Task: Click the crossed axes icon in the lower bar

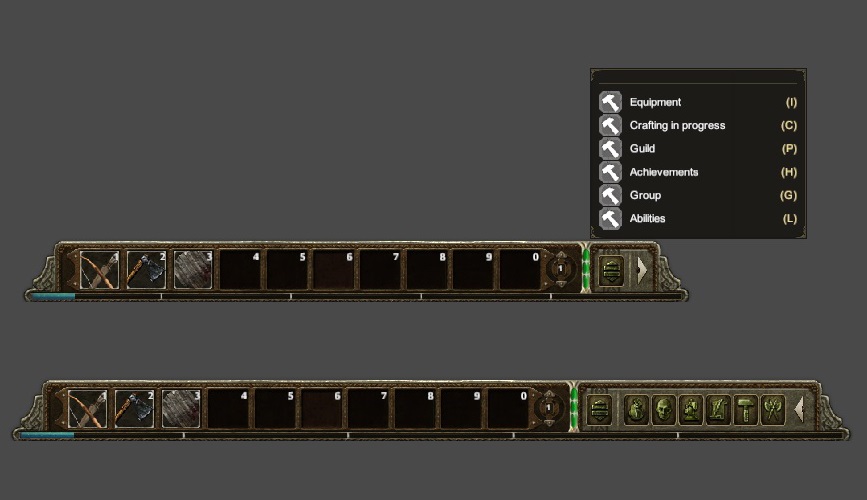Action: tap(772, 410)
